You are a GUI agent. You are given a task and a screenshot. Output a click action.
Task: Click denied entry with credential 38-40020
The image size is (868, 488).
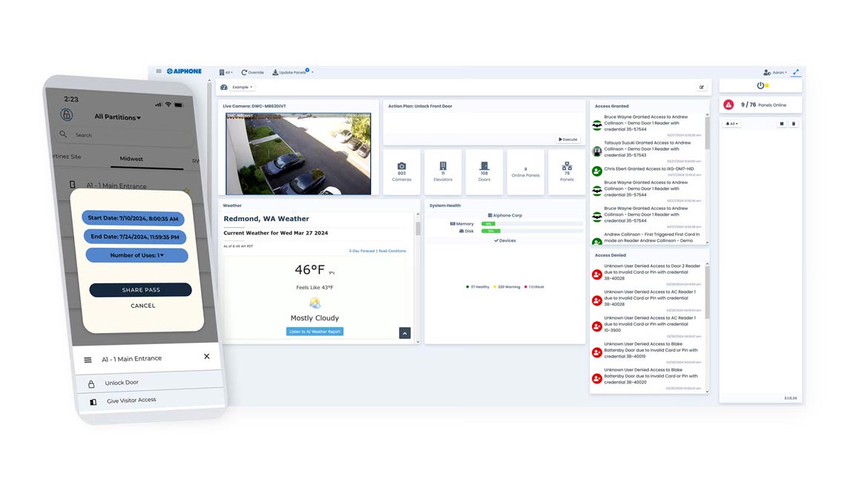(647, 377)
